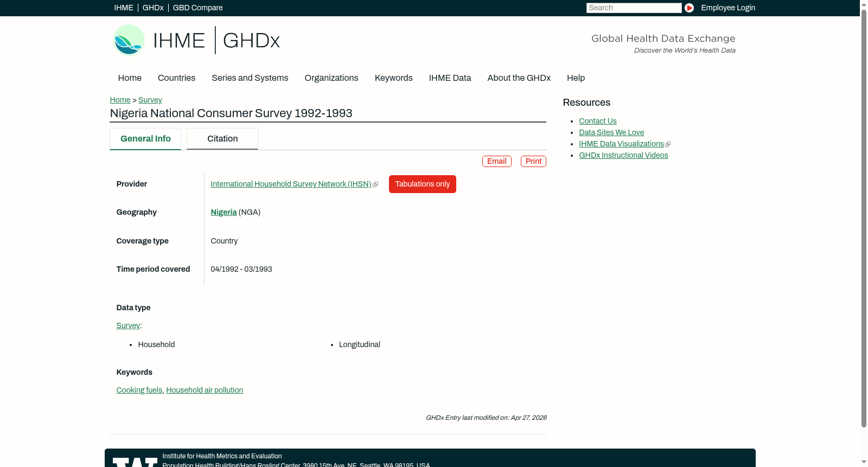Click the Print button
The image size is (868, 467).
pos(533,161)
